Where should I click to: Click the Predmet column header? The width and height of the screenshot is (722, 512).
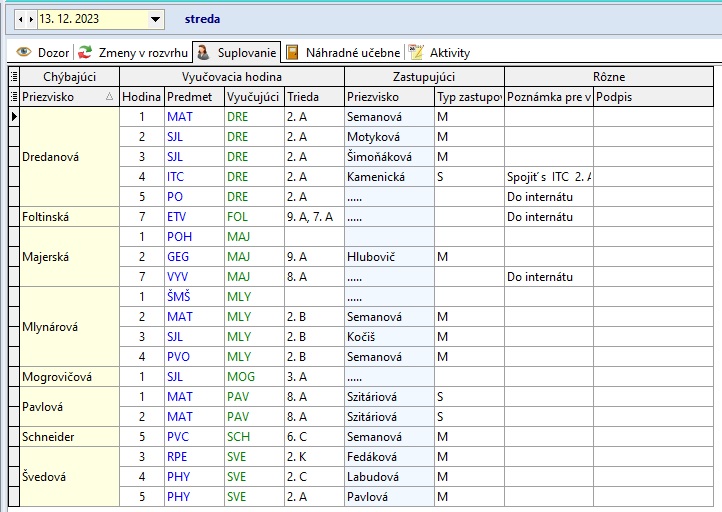click(192, 97)
